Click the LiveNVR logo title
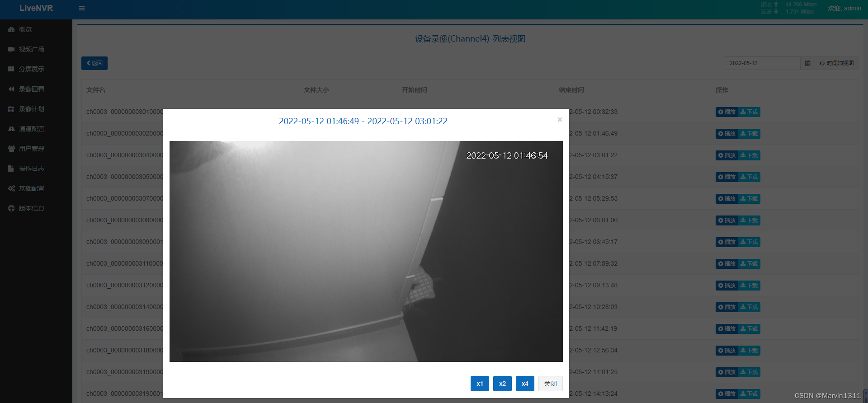Viewport: 868px width, 403px height. tap(36, 8)
